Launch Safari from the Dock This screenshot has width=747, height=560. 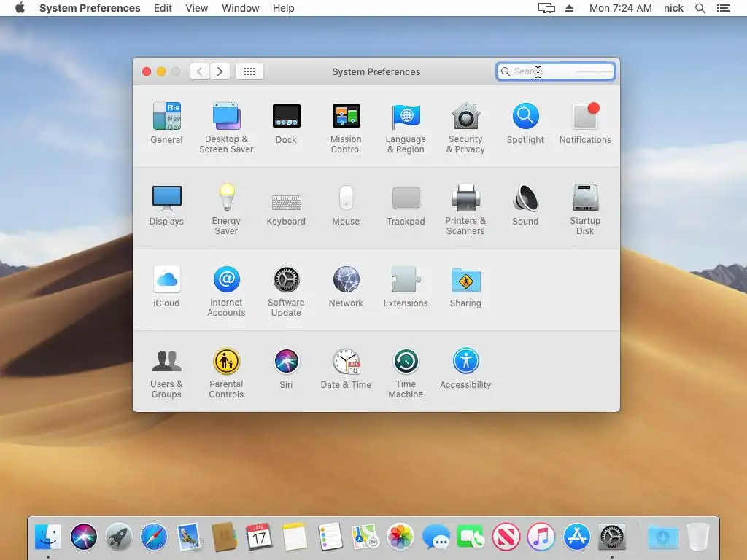coord(155,537)
